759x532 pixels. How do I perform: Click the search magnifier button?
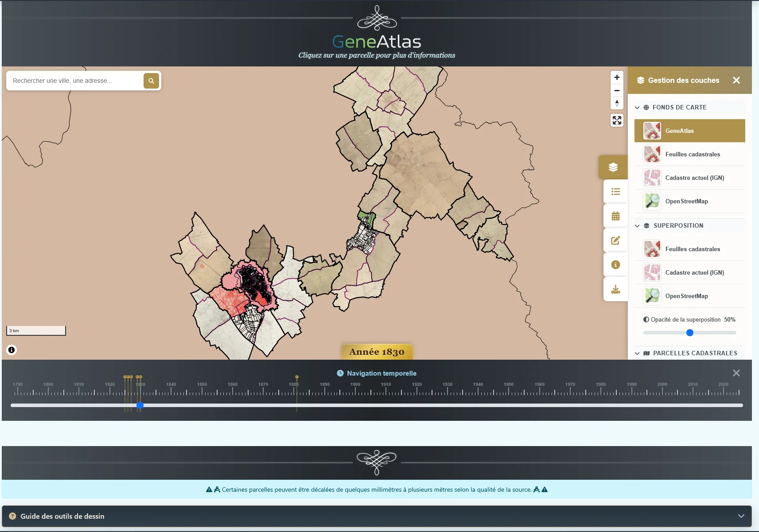[151, 81]
